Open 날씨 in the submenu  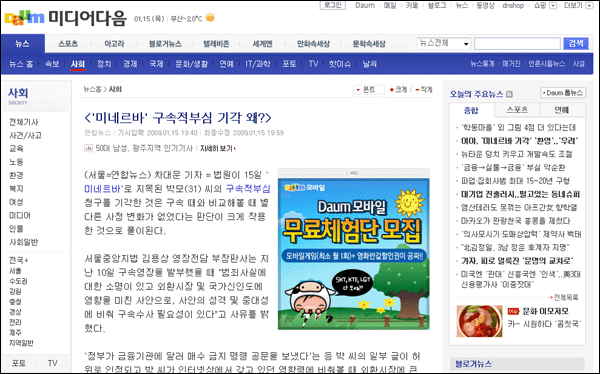point(370,64)
